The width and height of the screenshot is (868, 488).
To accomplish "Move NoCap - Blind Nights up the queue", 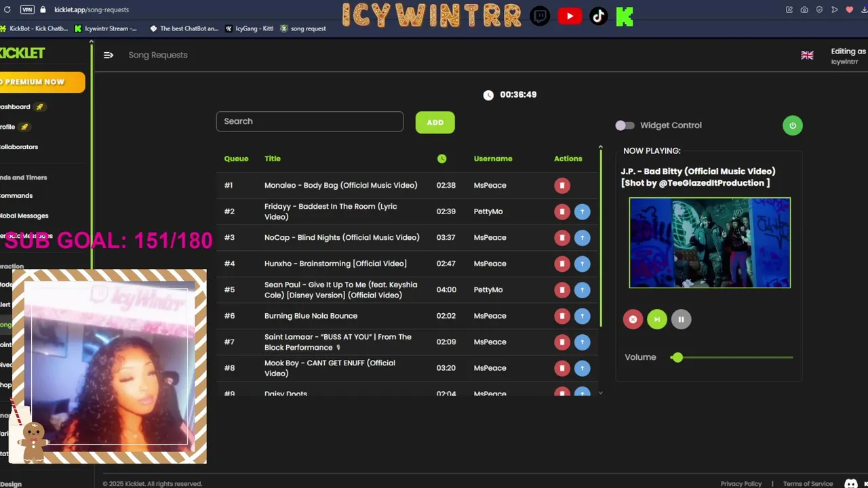I will click(583, 237).
